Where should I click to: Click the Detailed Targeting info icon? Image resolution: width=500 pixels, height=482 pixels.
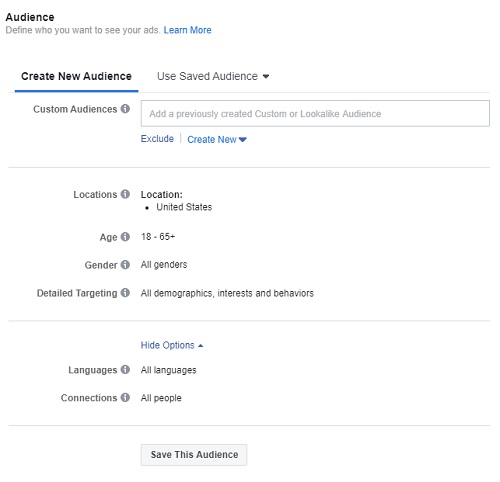click(x=125, y=293)
